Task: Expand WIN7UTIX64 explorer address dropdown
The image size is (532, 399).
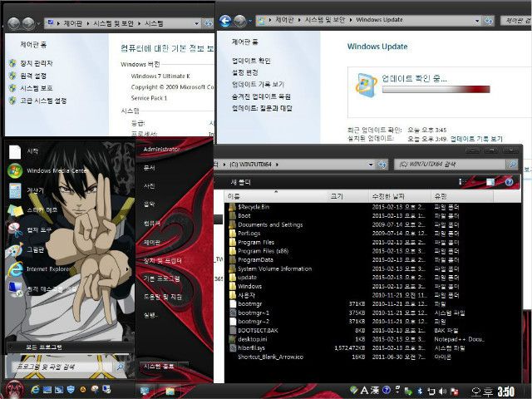Action: tap(371, 165)
